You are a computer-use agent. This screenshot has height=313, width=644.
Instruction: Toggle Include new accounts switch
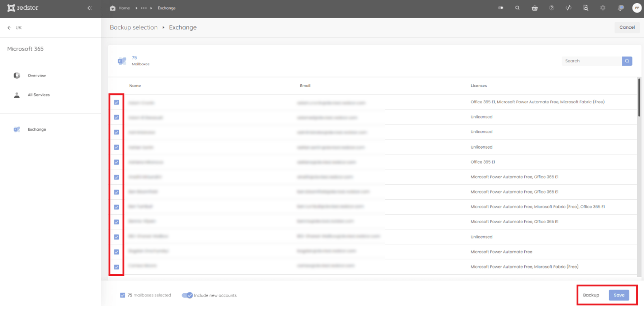(187, 295)
